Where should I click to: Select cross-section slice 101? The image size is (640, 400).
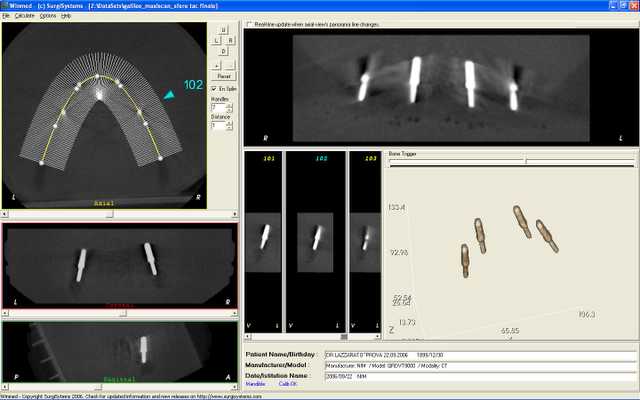click(263, 242)
